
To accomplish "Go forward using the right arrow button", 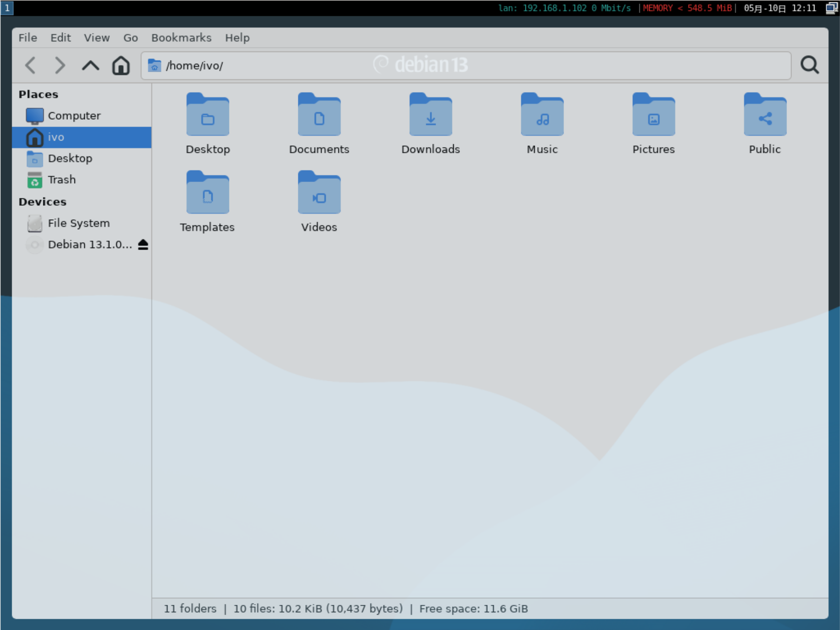I will point(60,65).
